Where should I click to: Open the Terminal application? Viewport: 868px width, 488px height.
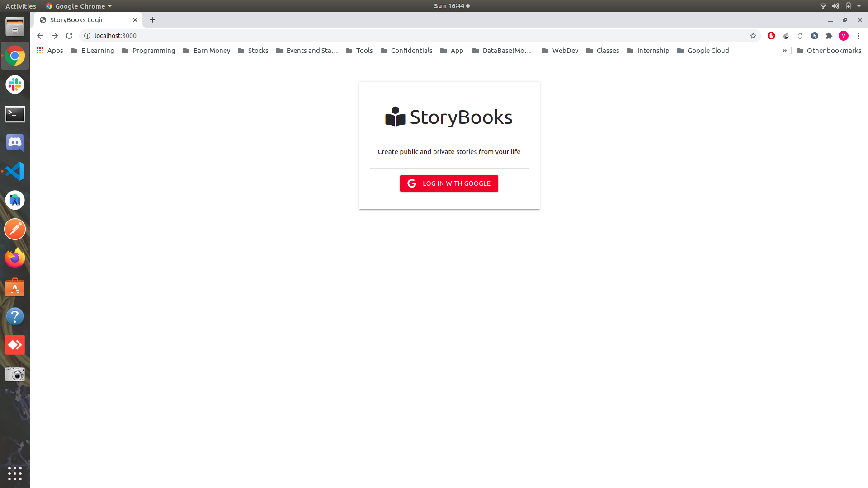point(14,113)
